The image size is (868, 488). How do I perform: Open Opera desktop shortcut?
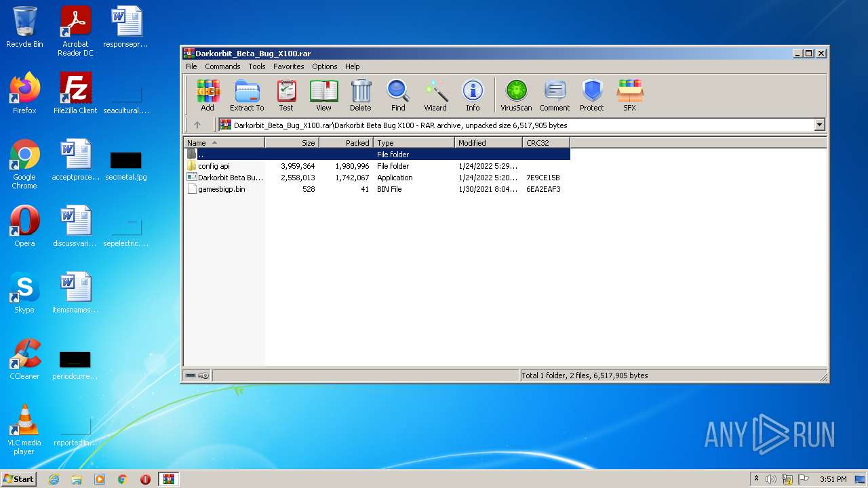coord(24,227)
